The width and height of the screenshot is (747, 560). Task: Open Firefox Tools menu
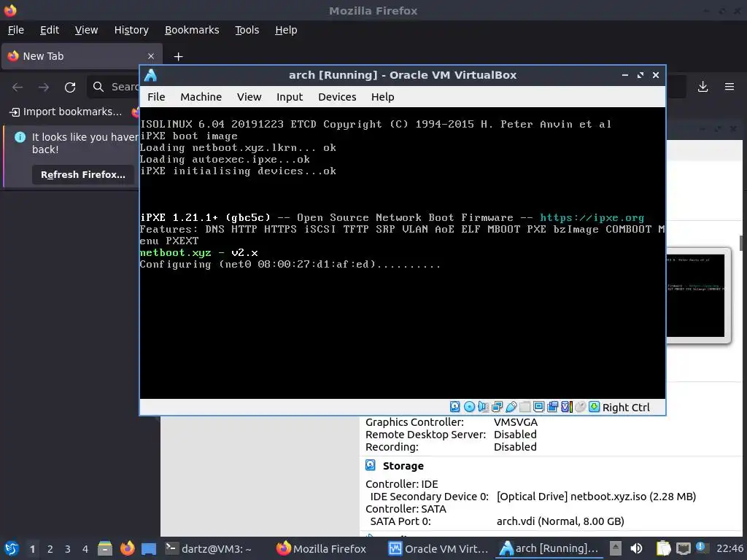tap(247, 30)
